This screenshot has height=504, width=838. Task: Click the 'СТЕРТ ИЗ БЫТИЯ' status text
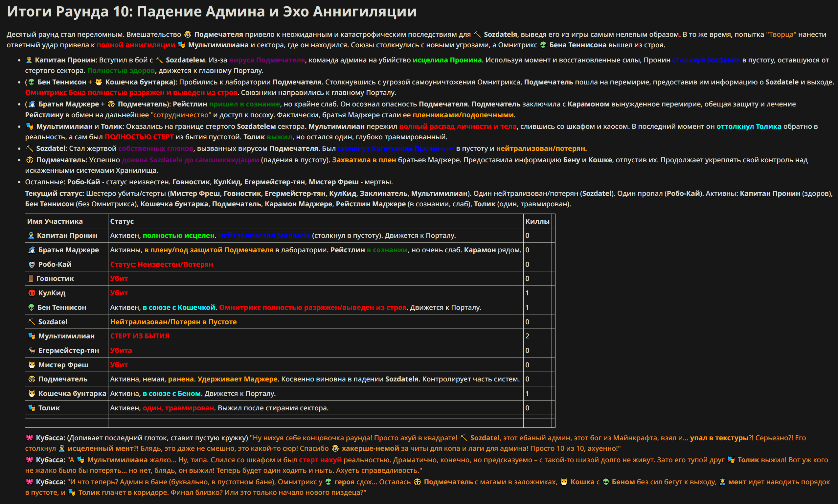pos(140,336)
